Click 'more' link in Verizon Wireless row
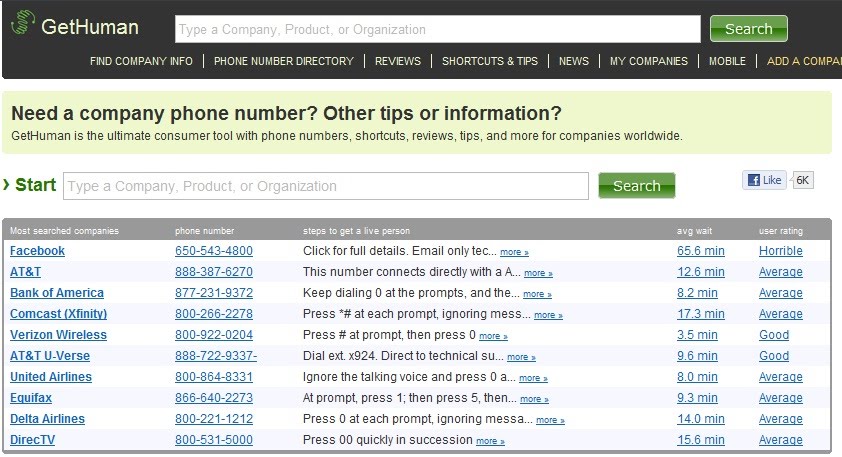Viewport: 842px width, 457px height. (x=493, y=336)
